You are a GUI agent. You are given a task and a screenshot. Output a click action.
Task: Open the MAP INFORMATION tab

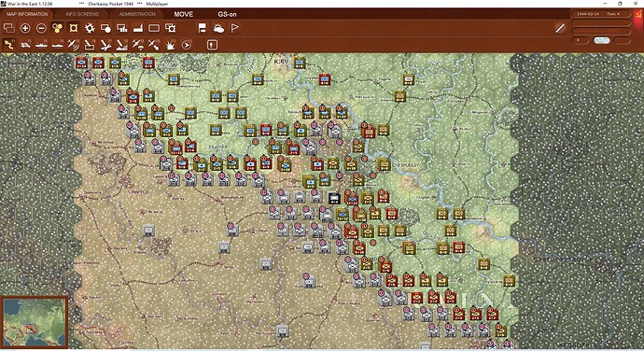27,14
